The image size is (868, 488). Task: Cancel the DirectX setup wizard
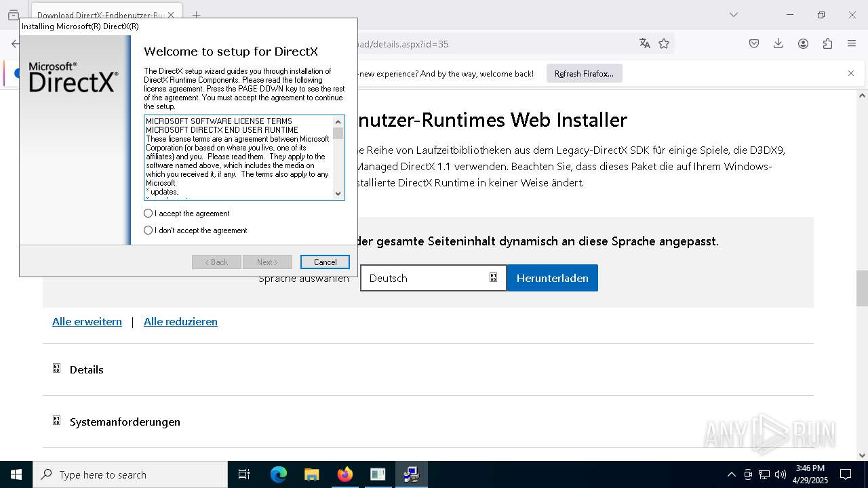pyautogui.click(x=325, y=262)
